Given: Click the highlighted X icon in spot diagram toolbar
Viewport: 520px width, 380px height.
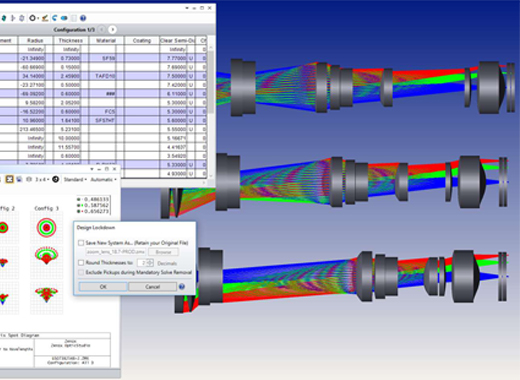Looking at the screenshot, I should tap(9, 179).
